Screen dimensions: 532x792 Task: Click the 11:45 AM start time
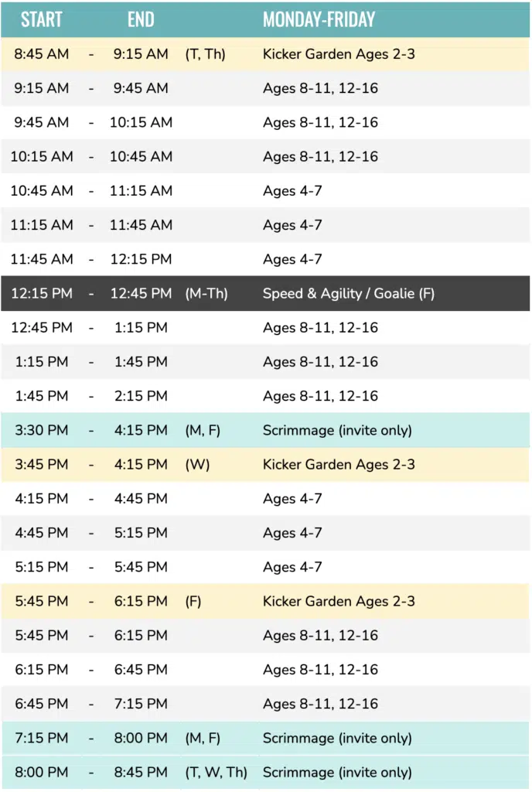click(x=42, y=259)
